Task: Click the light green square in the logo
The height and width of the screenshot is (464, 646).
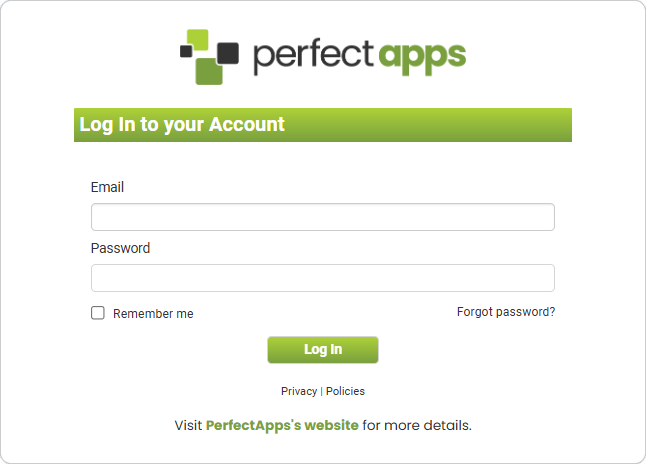Action: tap(198, 40)
